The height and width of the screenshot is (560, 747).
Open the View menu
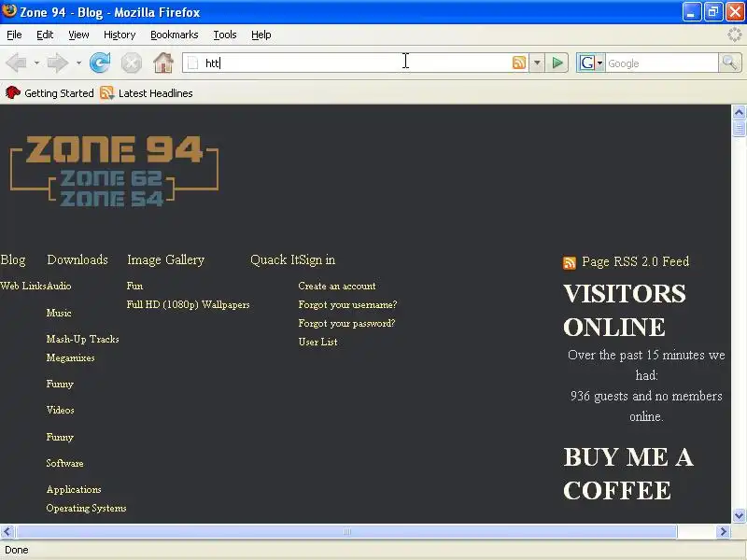point(78,35)
